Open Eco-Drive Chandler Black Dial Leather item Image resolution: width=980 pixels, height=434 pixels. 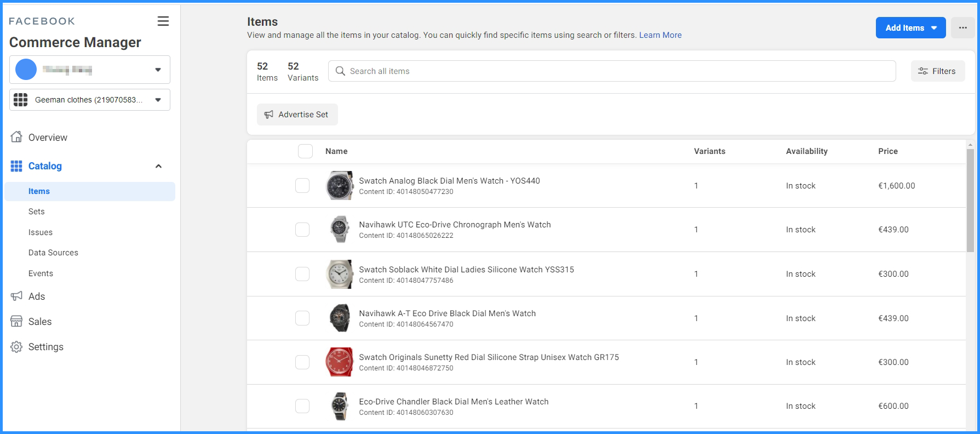point(454,402)
